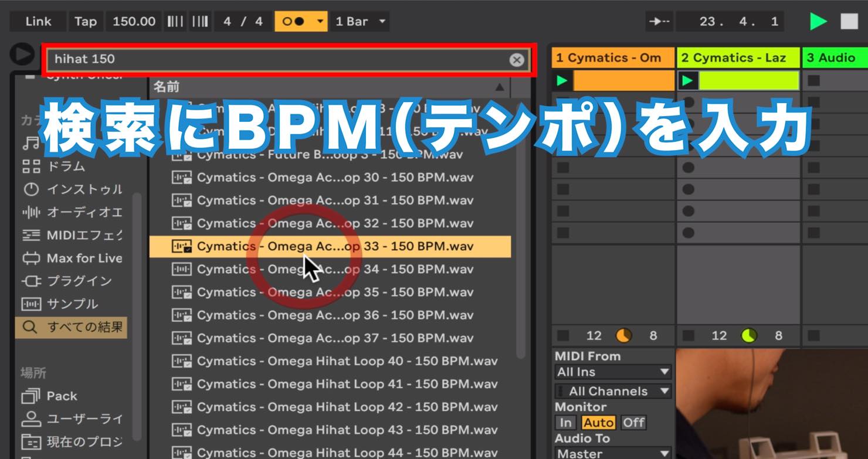Image resolution: width=868 pixels, height=459 pixels.
Task: Stop 3 Audio clips via the status row square
Action: (813, 336)
